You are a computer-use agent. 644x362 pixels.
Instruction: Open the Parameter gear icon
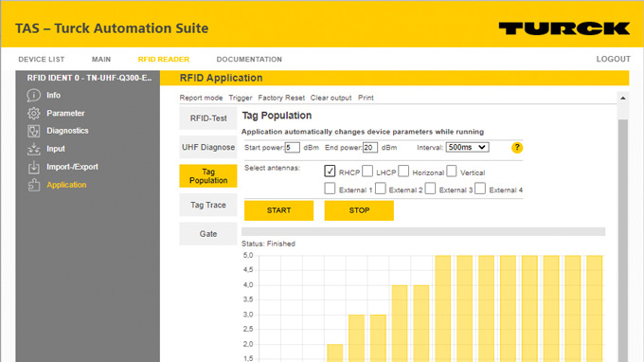click(x=34, y=114)
